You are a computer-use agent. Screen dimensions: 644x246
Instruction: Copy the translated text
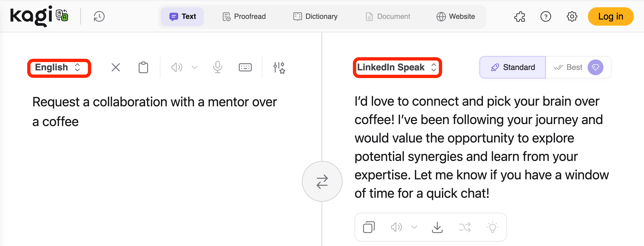coord(369,227)
